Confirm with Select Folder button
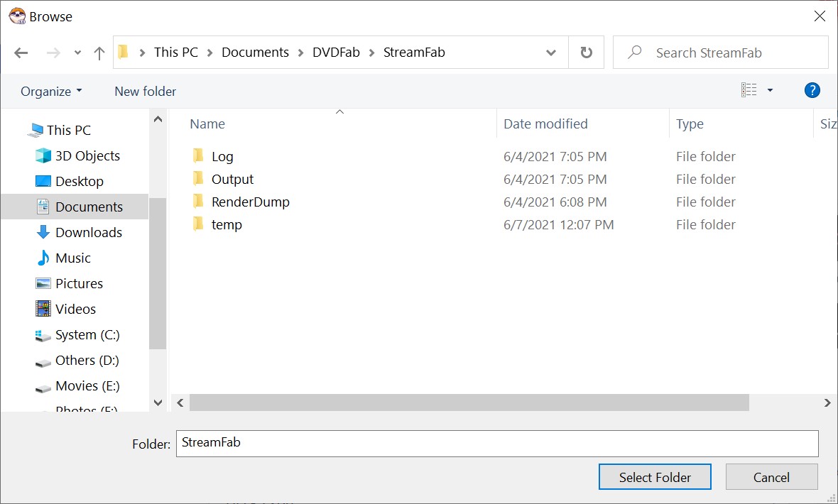This screenshot has width=838, height=504. click(655, 477)
